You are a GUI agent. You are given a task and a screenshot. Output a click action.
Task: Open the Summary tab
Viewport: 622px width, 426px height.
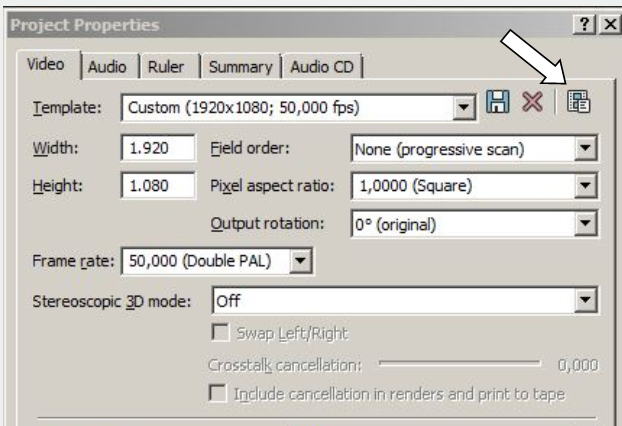tap(240, 67)
